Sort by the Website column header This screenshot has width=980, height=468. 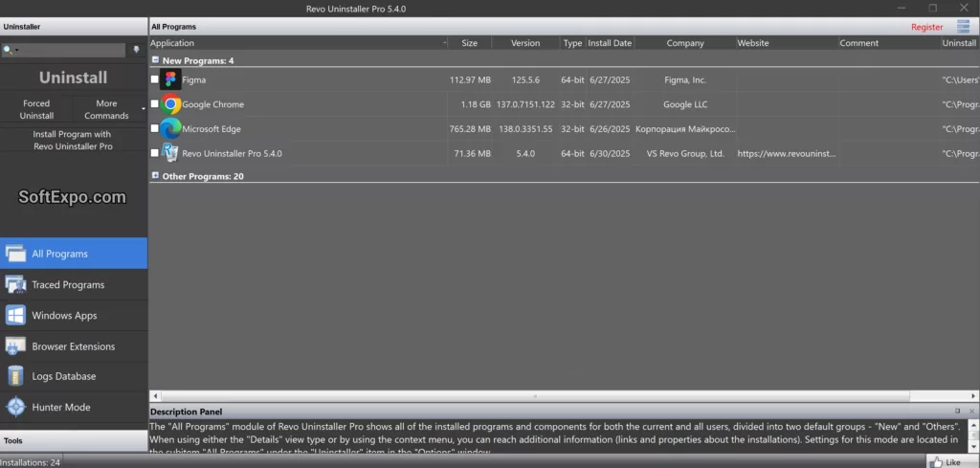tap(787, 43)
